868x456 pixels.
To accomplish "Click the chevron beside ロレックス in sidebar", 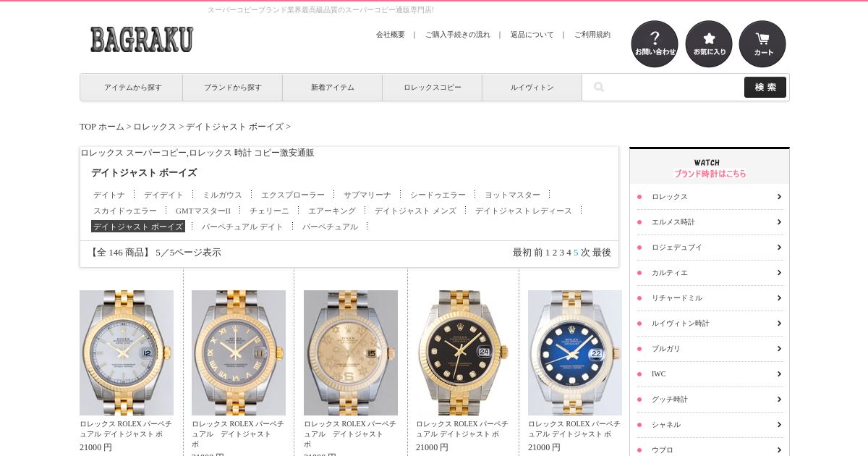I will click(779, 197).
